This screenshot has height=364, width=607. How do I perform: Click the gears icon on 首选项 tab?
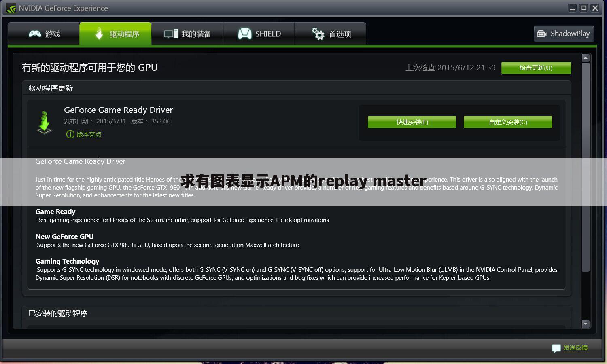[318, 34]
